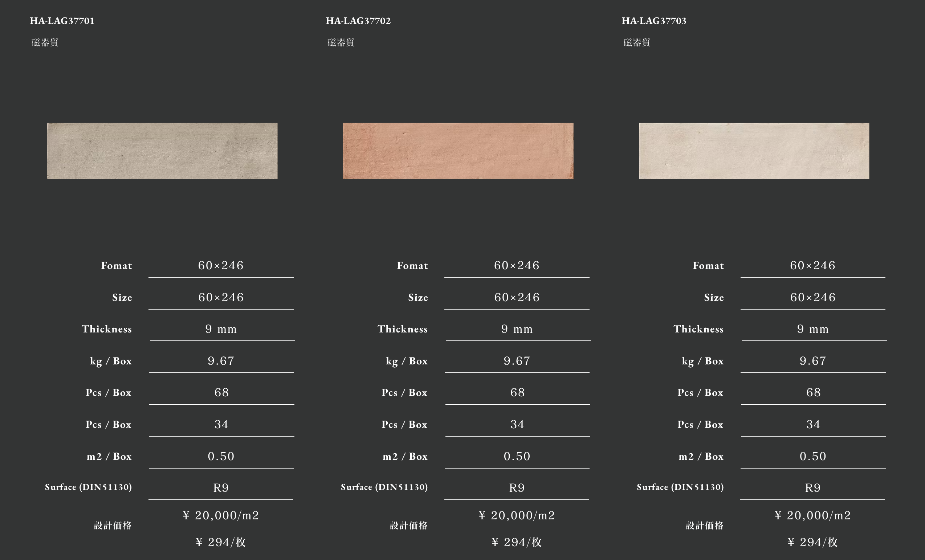Click 磁器質 label under HA-LAG37701
Viewport: 925px width, 560px height.
coord(45,42)
